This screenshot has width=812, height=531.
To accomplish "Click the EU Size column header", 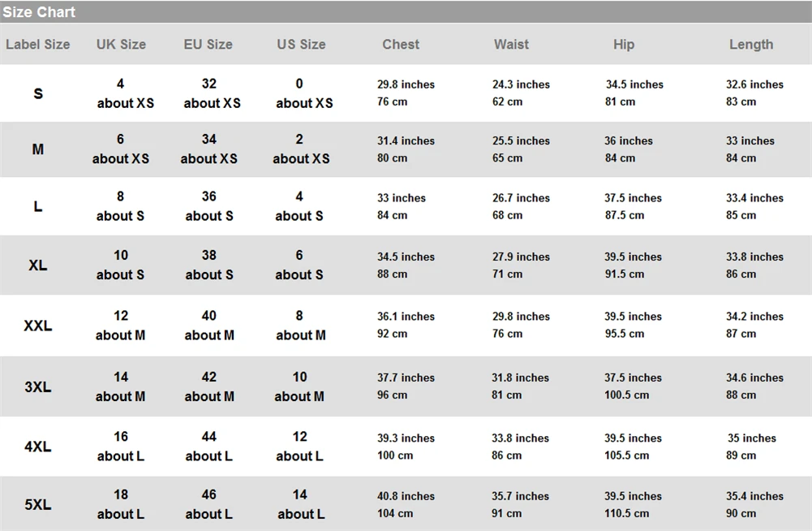I will (208, 45).
